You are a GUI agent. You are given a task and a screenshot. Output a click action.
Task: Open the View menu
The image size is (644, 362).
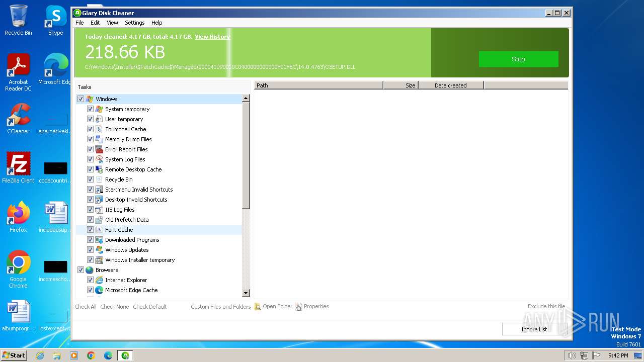[x=112, y=23]
